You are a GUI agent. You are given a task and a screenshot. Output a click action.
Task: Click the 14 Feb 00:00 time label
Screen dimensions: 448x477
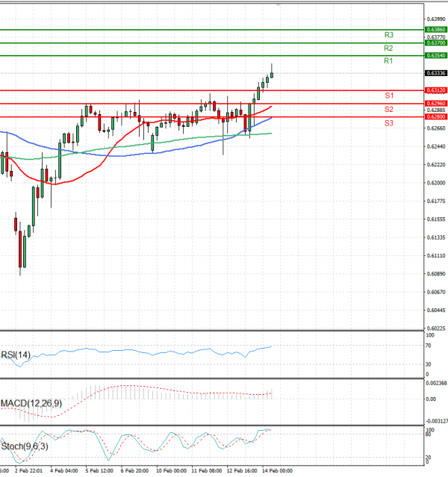[277, 470]
